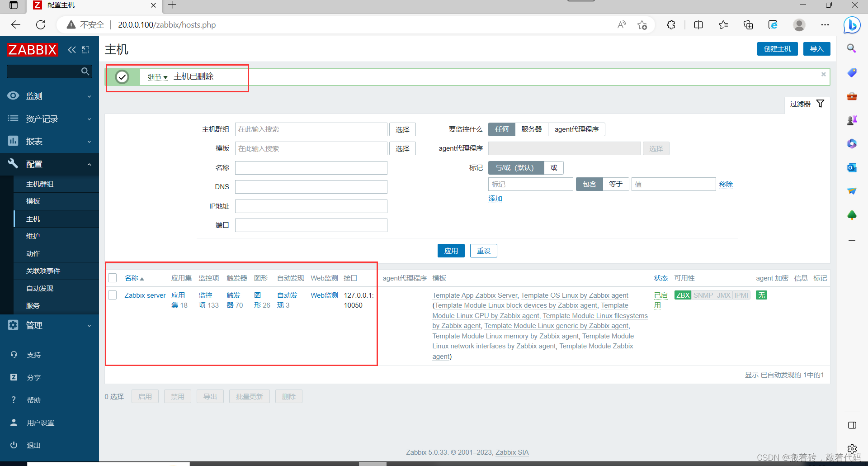This screenshot has width=868, height=466.
Task: Select 等于 tag operator
Action: tap(616, 184)
